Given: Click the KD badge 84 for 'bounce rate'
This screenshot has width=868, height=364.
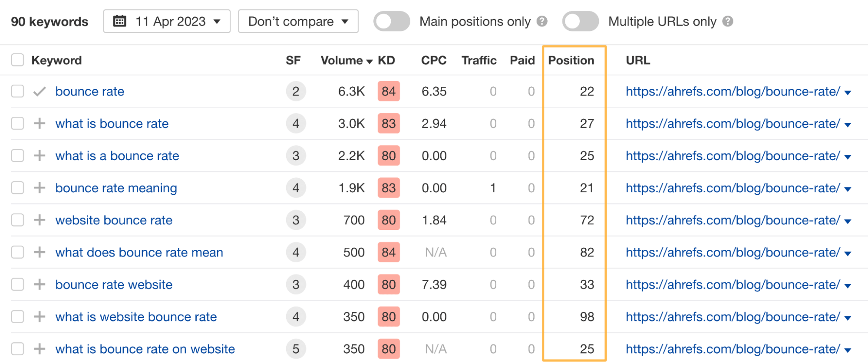Looking at the screenshot, I should [389, 92].
